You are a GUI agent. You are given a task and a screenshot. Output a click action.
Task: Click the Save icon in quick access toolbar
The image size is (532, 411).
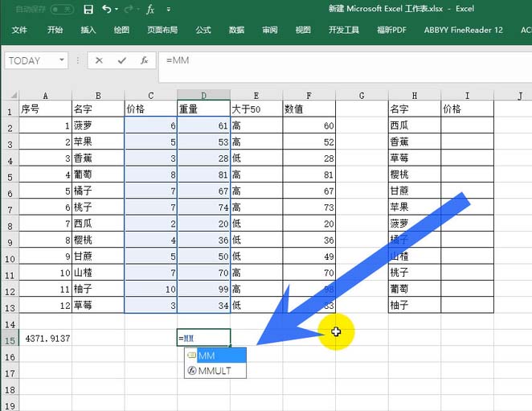[88, 9]
